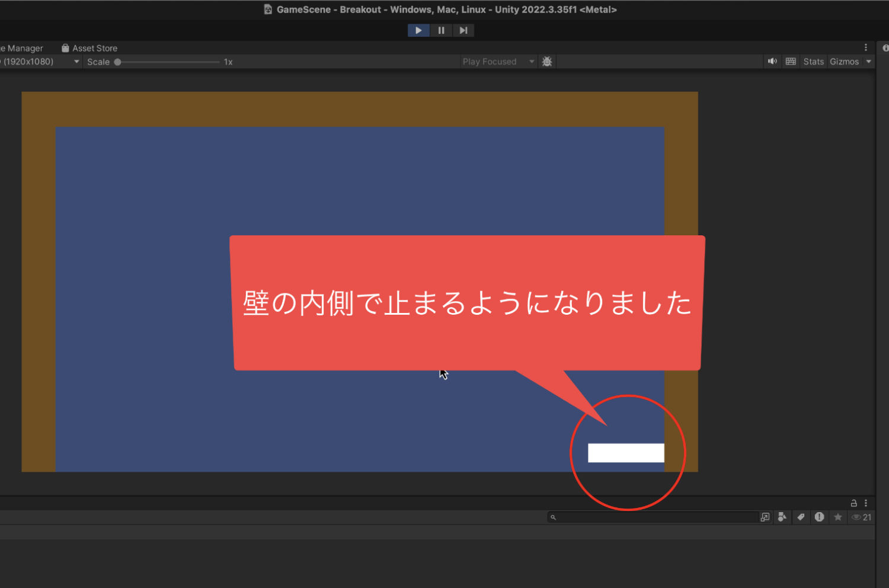889x588 pixels.
Task: Toggle hidden packages visibility eye showing 21
Action: tap(861, 517)
